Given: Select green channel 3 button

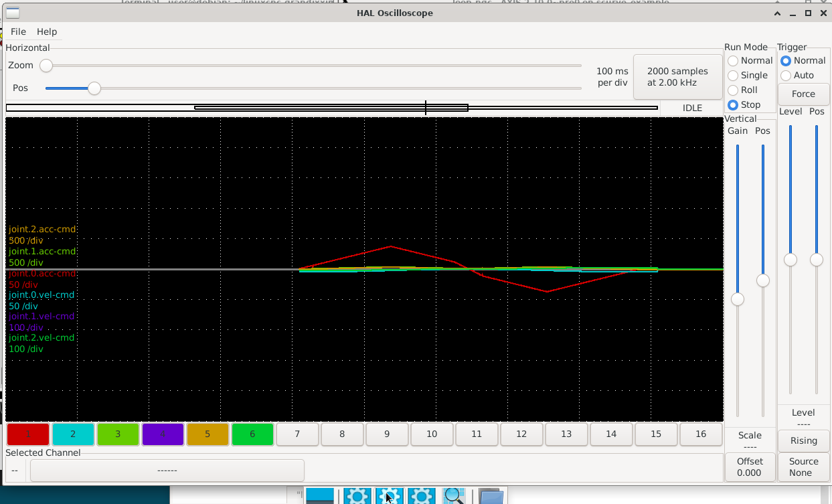Looking at the screenshot, I should 118,434.
